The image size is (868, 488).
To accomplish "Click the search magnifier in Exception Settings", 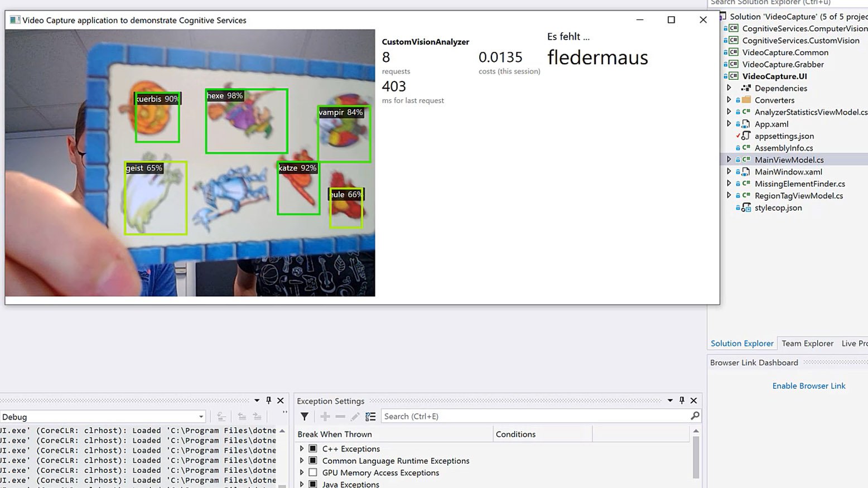I will (x=695, y=416).
